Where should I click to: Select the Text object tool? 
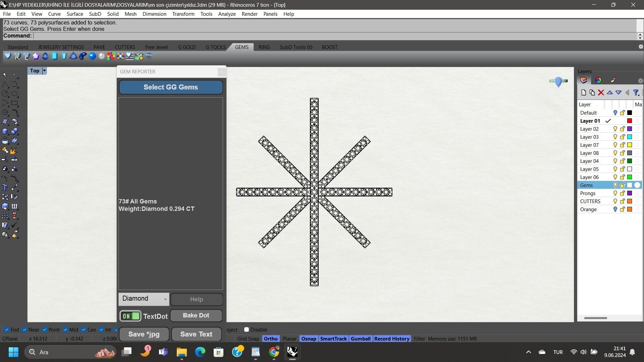click(5, 187)
